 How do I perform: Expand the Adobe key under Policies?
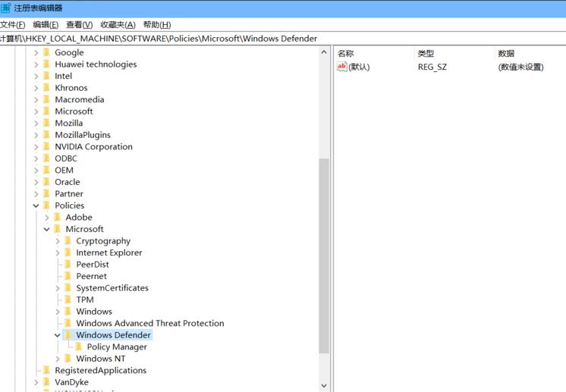[x=46, y=218]
